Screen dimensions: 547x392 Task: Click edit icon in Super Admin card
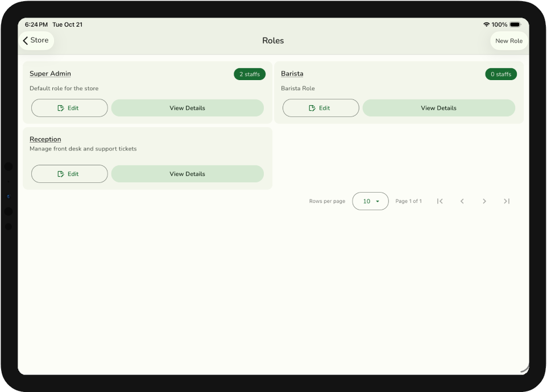61,108
